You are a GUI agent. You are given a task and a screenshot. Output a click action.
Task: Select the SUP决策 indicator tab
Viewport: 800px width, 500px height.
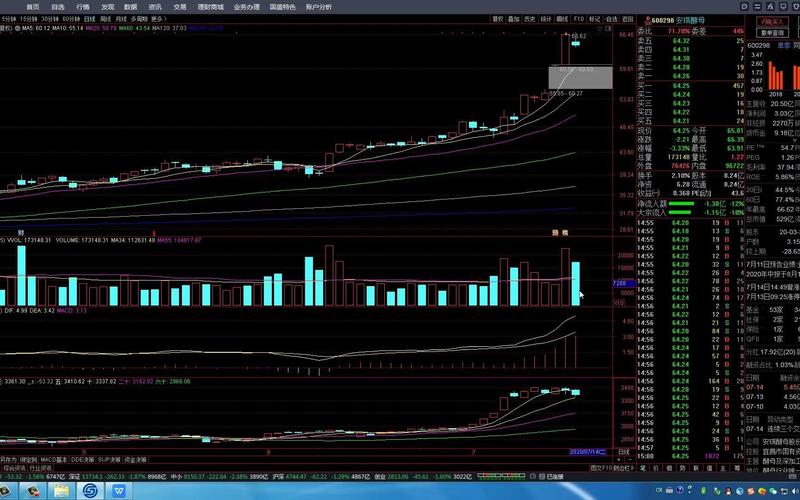[x=109, y=460]
